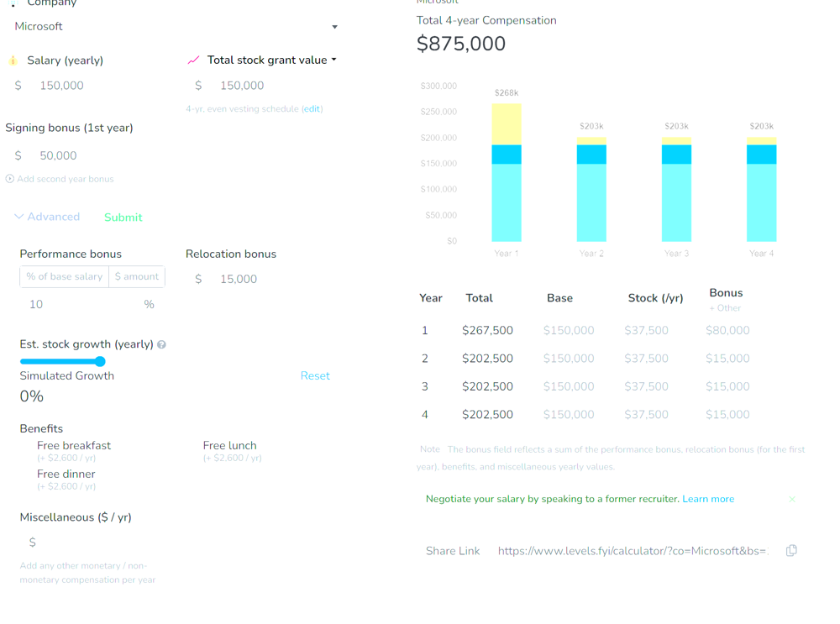The width and height of the screenshot is (840, 624).
Task: Click the stock growth slider handle
Action: point(100,361)
